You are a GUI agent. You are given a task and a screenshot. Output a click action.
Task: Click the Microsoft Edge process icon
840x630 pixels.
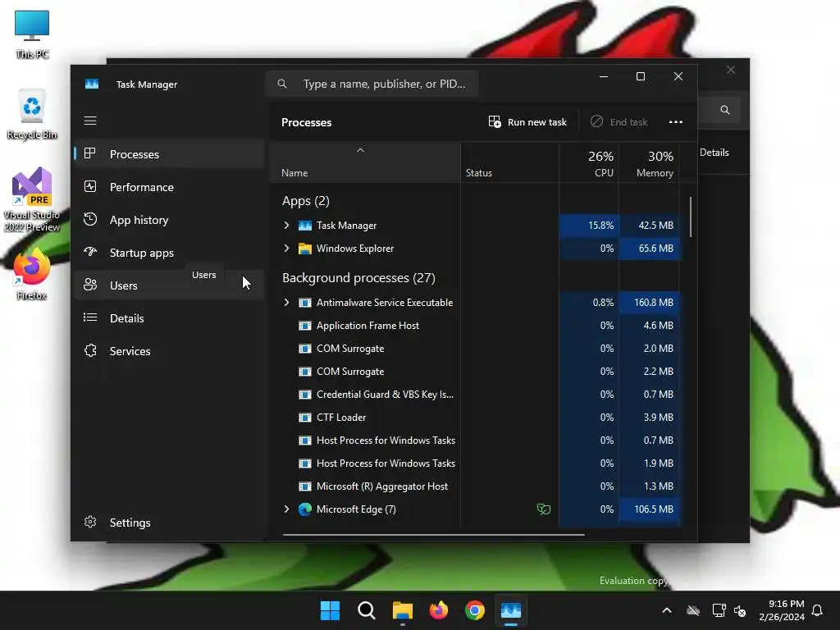pos(305,509)
